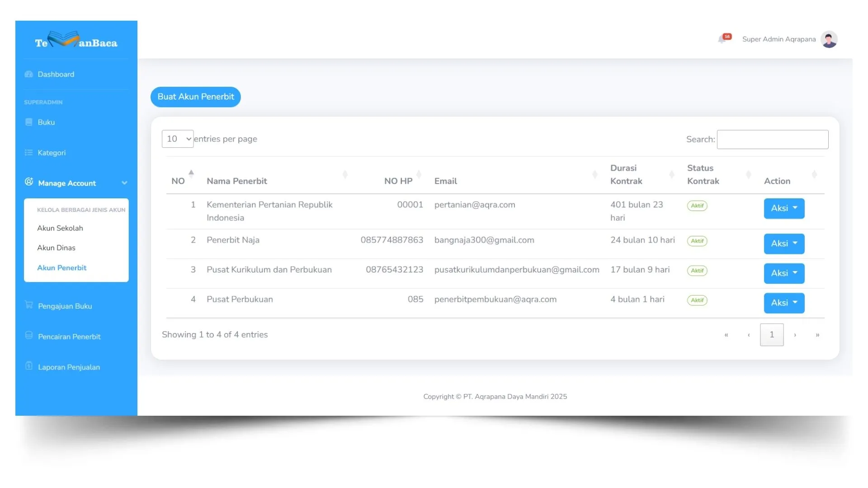Open Aksi dropdown for Penerbit Naja
868x488 pixels.
(784, 244)
